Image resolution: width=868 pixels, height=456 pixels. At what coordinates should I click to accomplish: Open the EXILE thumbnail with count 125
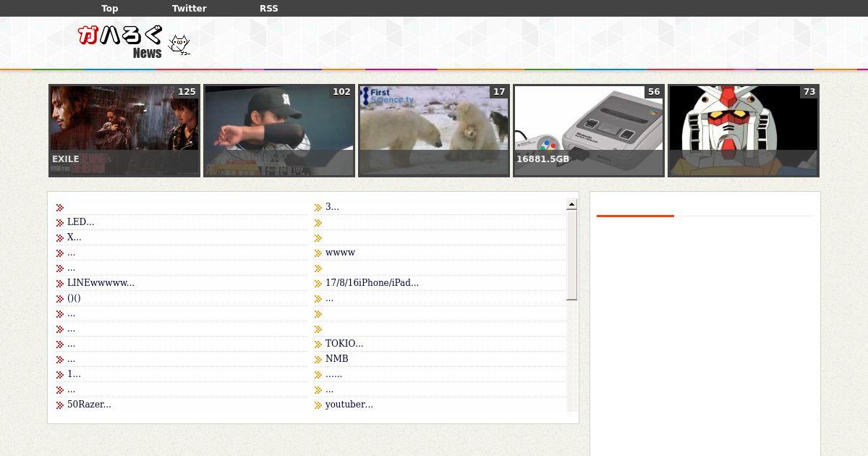[x=124, y=130]
